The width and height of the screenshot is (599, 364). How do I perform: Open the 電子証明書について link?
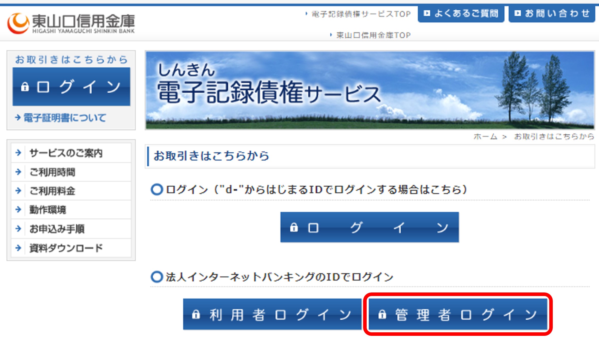point(64,118)
